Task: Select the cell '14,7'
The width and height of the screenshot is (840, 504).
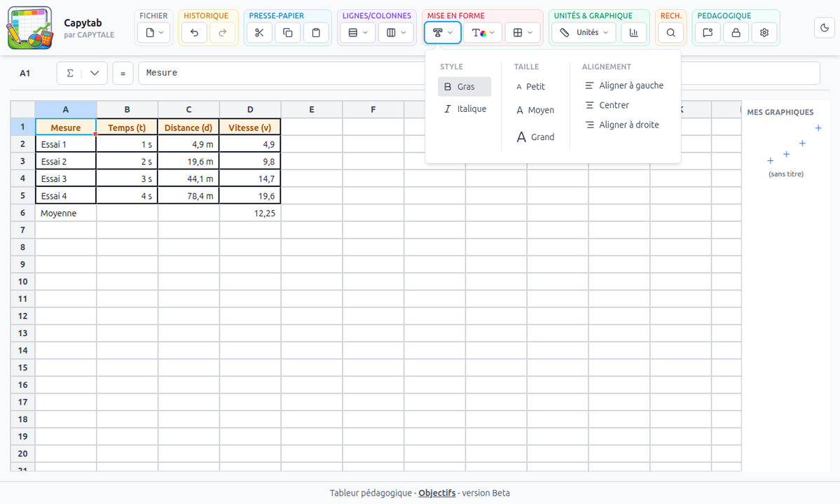Action: [250, 178]
